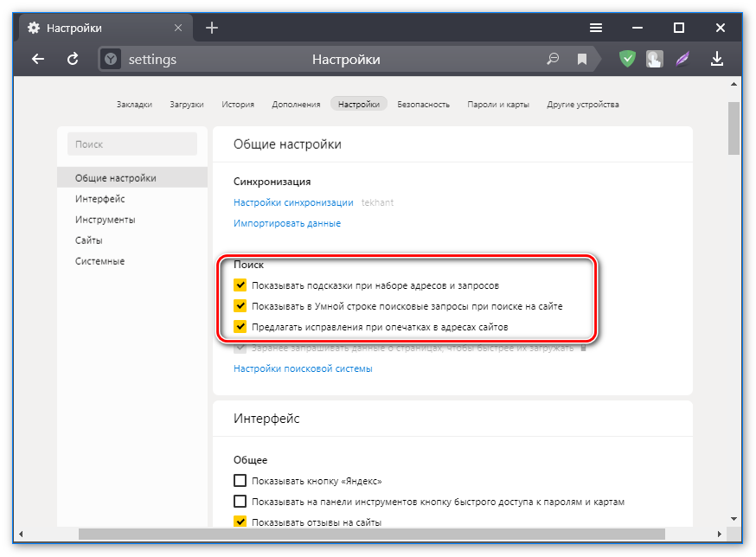
Task: Open the browser hamburger menu
Action: coord(596,28)
